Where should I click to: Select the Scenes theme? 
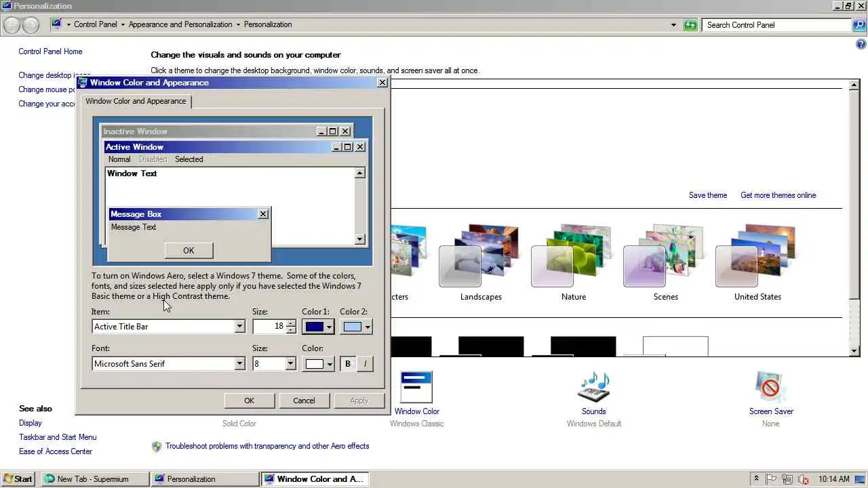click(665, 263)
